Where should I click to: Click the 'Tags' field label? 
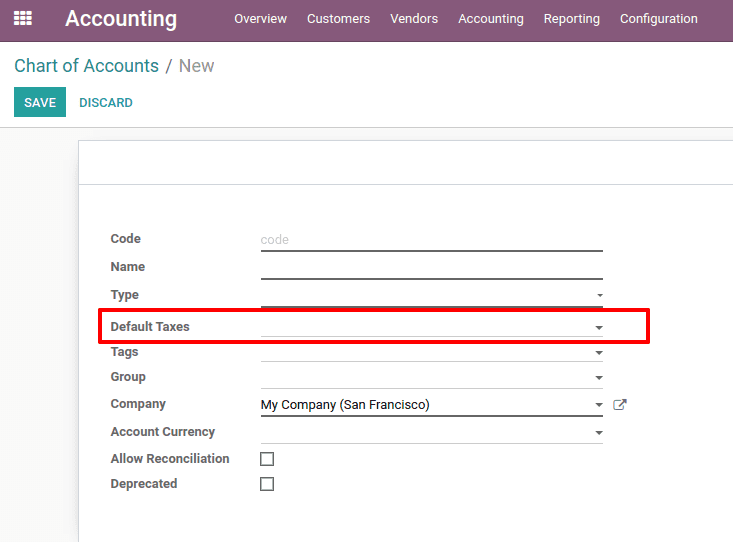(x=124, y=352)
